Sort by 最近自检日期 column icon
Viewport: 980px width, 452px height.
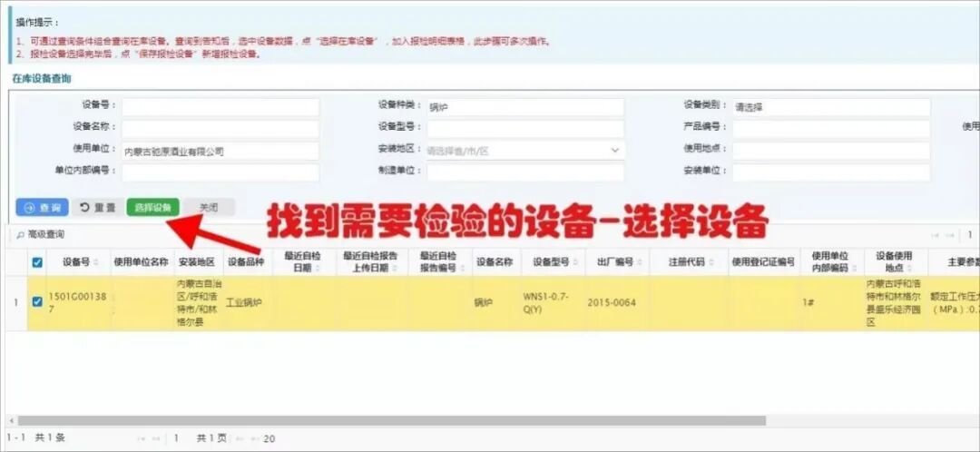(x=317, y=268)
